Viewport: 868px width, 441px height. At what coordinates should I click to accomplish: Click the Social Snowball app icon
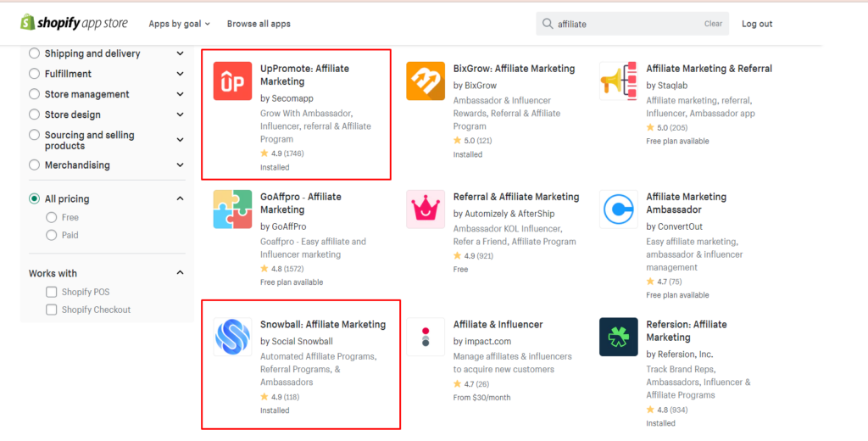(x=232, y=337)
